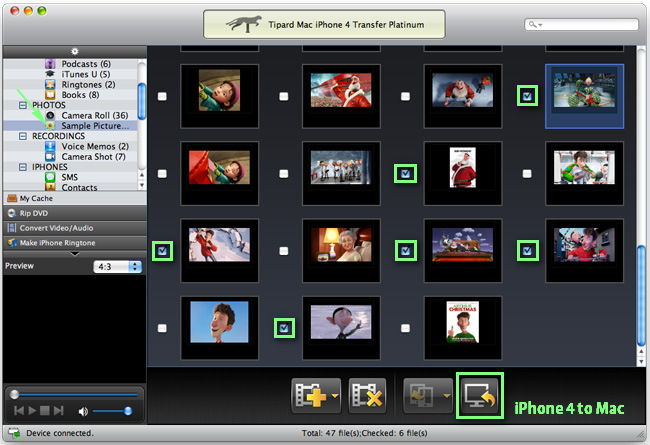Open the 4:3 preview ratio dropdown
The height and width of the screenshot is (445, 650).
pos(118,266)
